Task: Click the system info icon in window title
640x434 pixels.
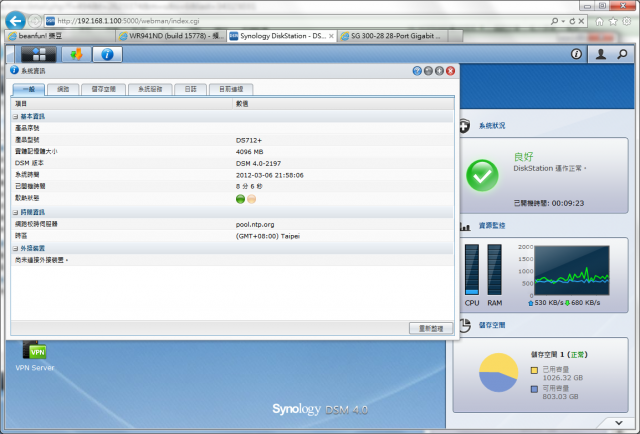Action: [14, 70]
